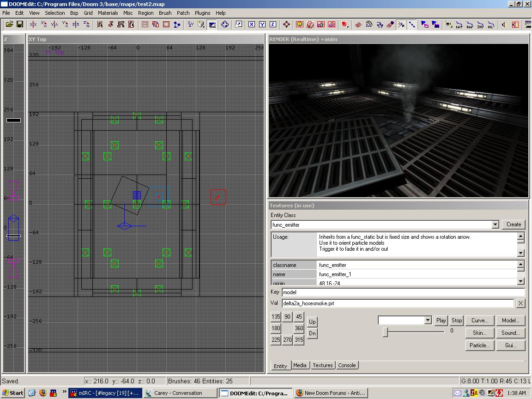Viewport: 532px width, 399px height.
Task: Open the Bsp menu
Action: coord(74,13)
